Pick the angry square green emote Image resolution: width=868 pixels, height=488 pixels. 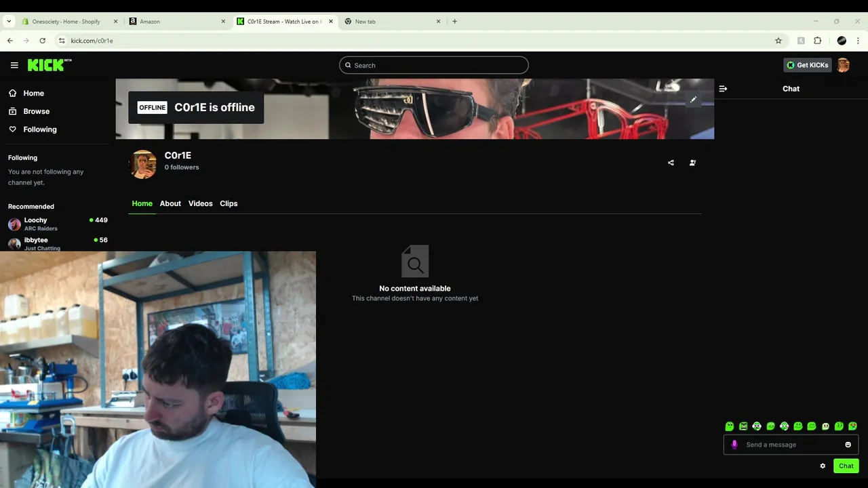[x=743, y=426]
